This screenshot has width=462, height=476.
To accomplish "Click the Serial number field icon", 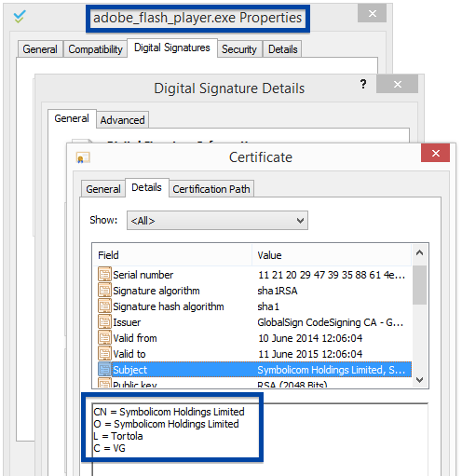I will click(104, 274).
